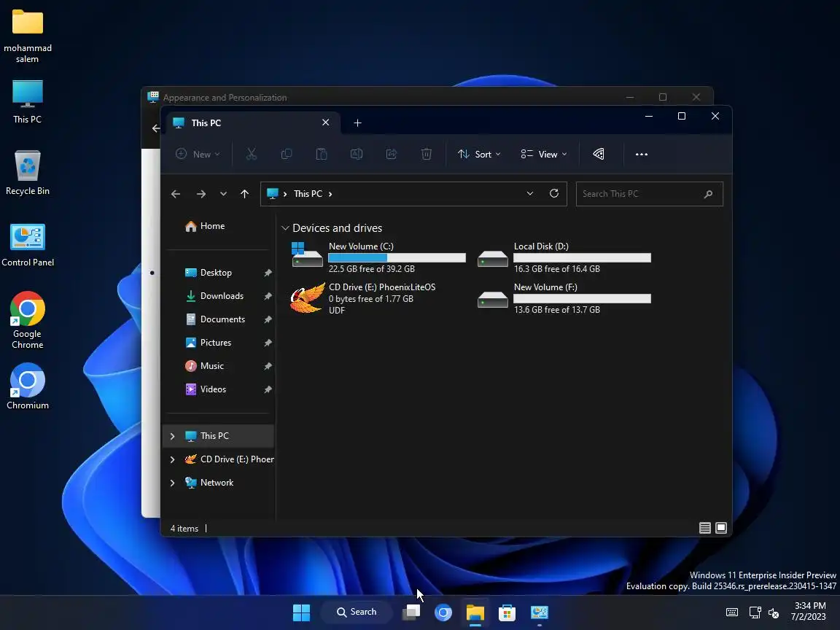This screenshot has height=630, width=840.
Task: Open recent locations dropdown chevron
Action: pos(223,194)
